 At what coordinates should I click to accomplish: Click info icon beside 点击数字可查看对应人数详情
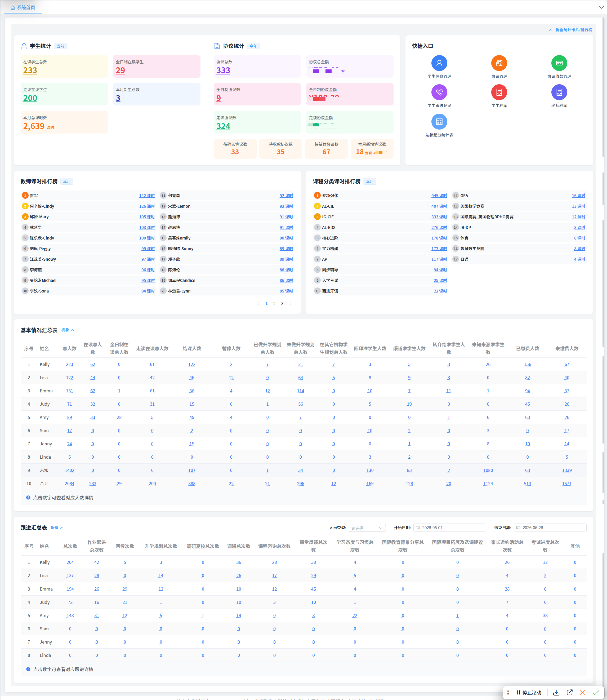tap(28, 497)
